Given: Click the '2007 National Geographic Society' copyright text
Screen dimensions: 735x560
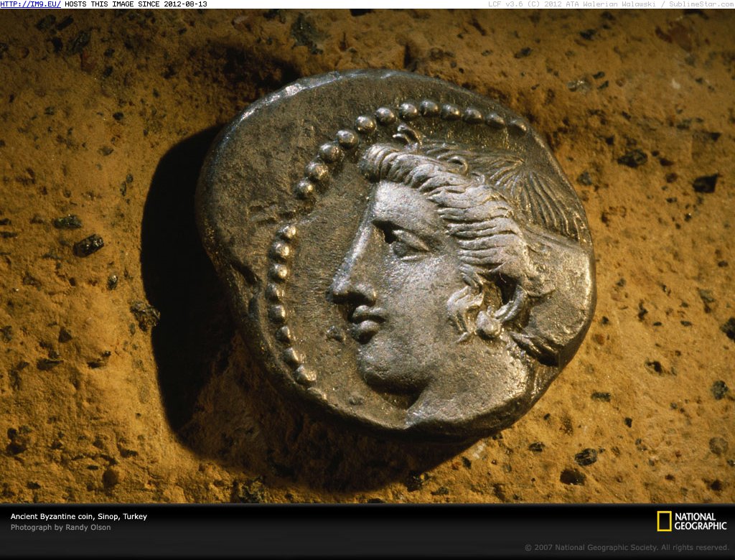Looking at the screenshot, I should coord(627,547).
